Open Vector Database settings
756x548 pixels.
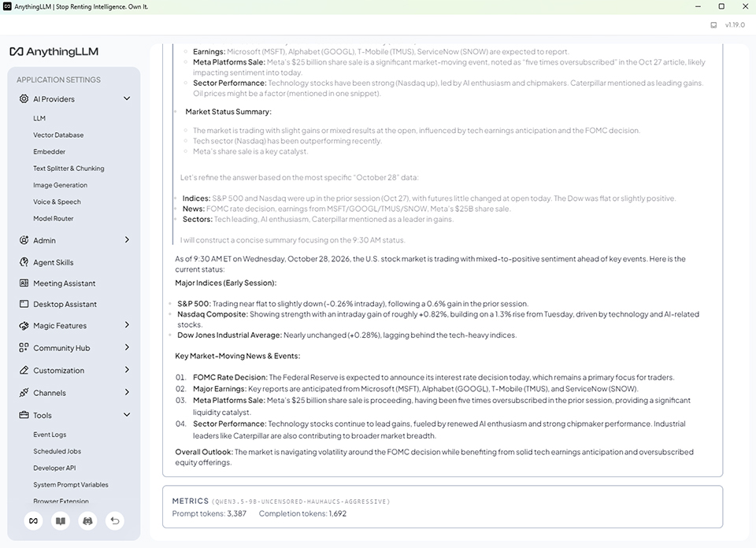58,135
